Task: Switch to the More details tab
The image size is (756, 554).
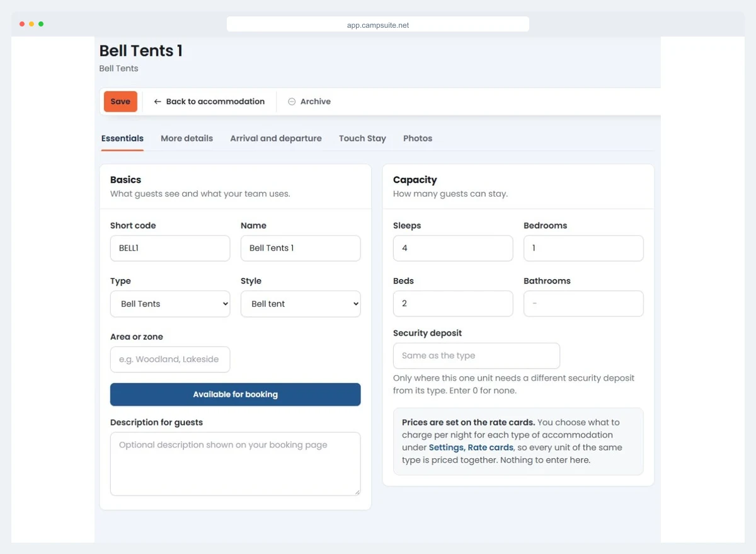Action: [x=186, y=138]
